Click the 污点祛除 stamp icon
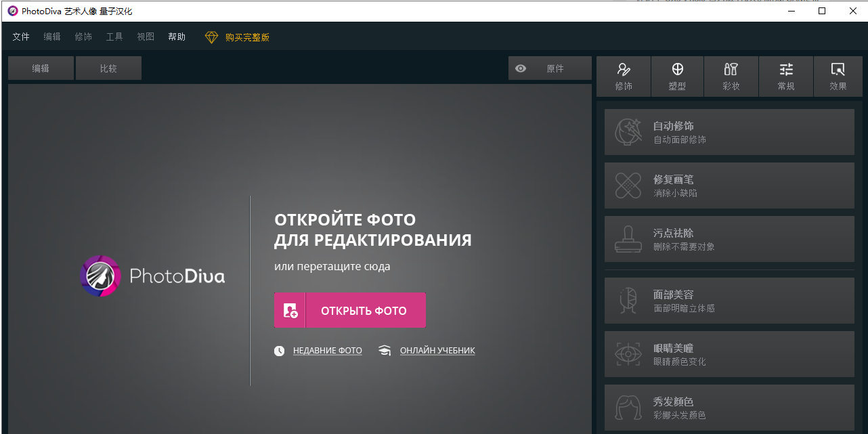The width and height of the screenshot is (868, 434). pyautogui.click(x=628, y=239)
